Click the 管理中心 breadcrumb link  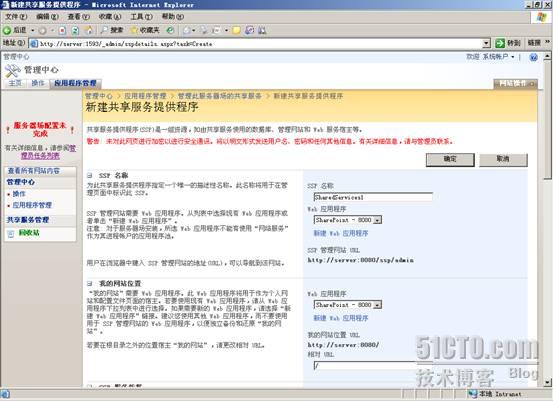[x=99, y=96]
